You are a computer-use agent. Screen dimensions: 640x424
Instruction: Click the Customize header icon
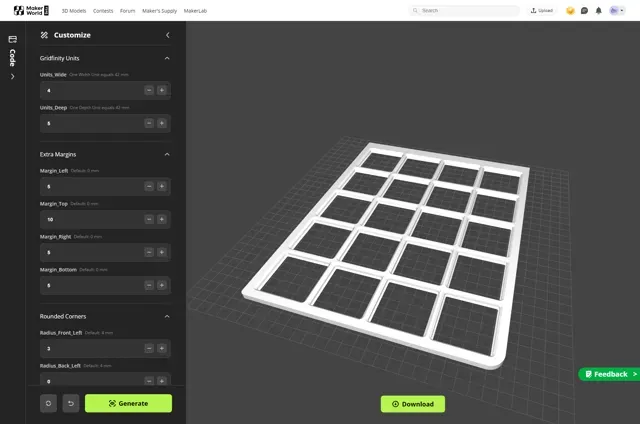pyautogui.click(x=44, y=35)
